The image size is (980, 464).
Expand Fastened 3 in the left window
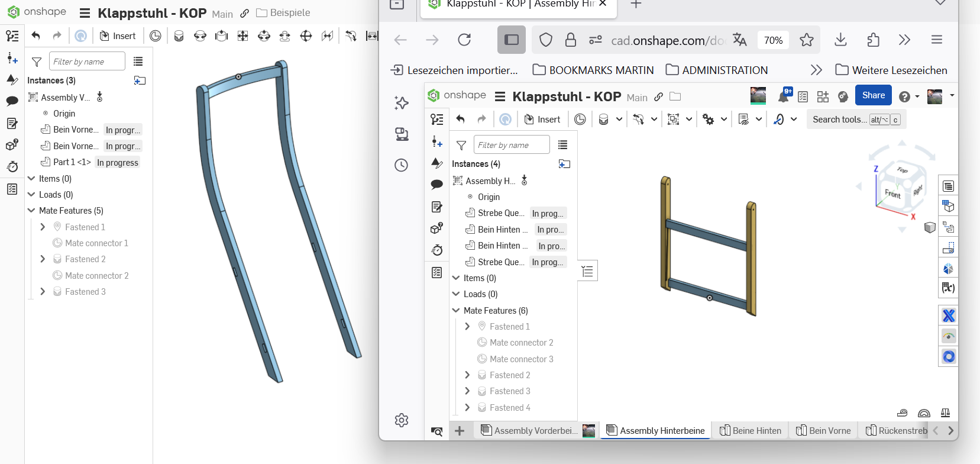[43, 292]
